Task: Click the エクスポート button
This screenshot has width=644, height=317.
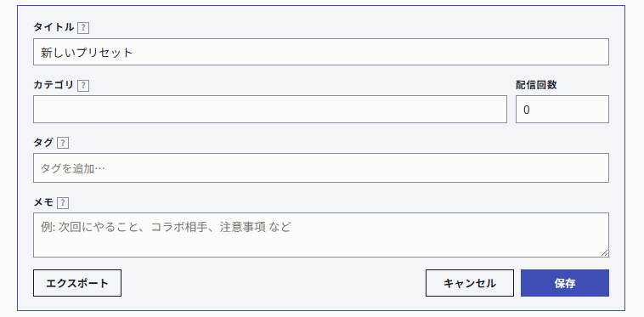Action: [77, 283]
